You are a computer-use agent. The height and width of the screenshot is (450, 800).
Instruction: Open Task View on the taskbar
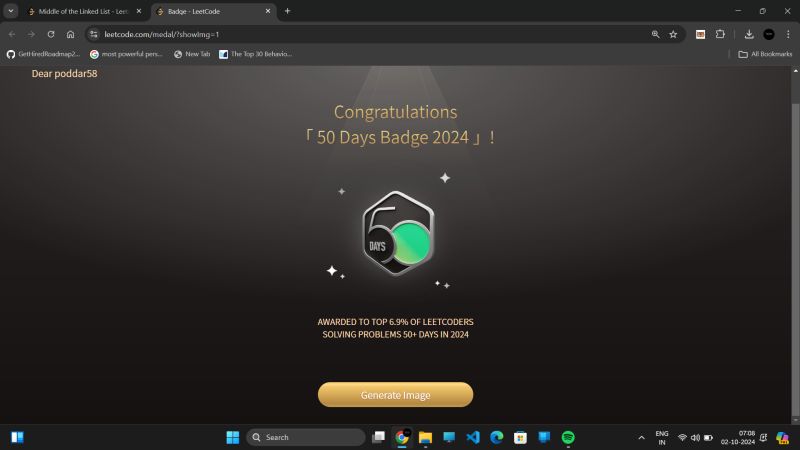click(379, 437)
